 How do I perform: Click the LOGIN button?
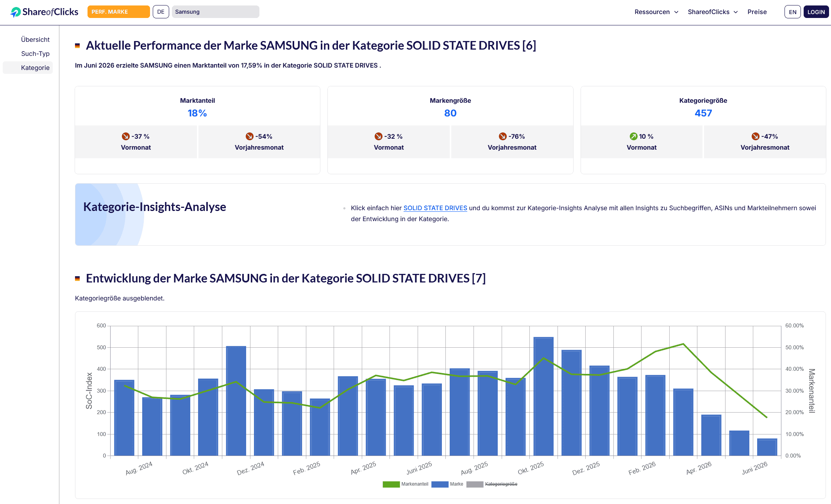(816, 12)
